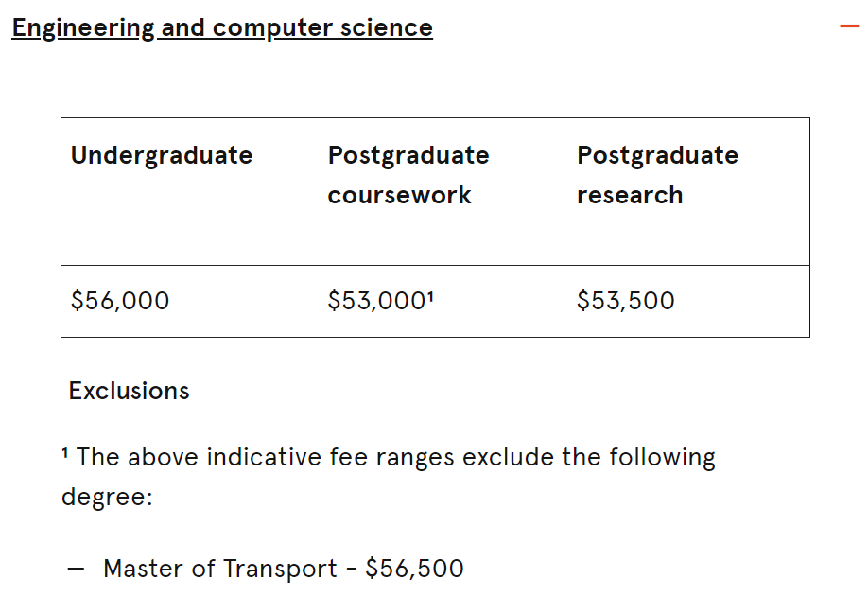868x596 pixels.
Task: Click the superscript 1 after $53,000
Action: click(x=430, y=296)
